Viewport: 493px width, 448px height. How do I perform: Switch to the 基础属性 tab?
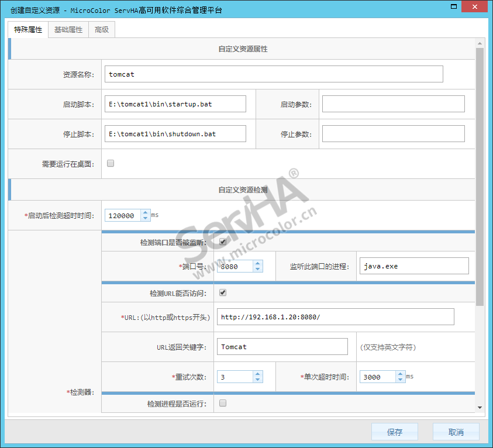coord(68,30)
